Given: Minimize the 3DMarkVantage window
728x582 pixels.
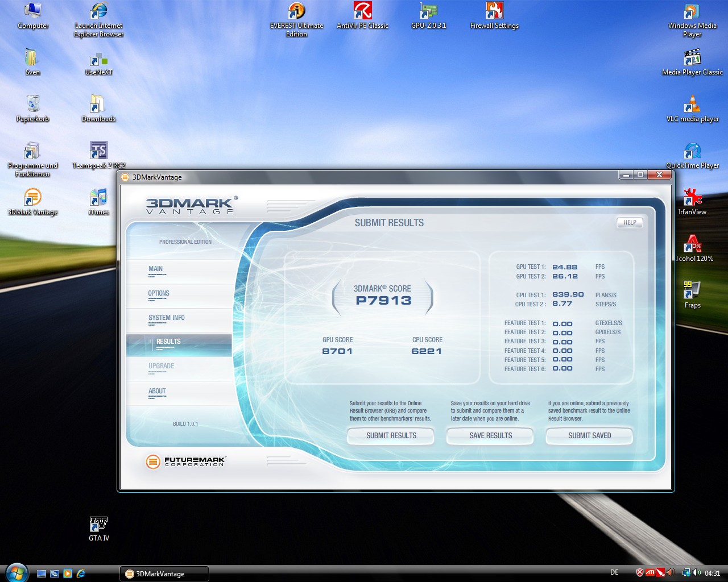Looking at the screenshot, I should 626,174.
